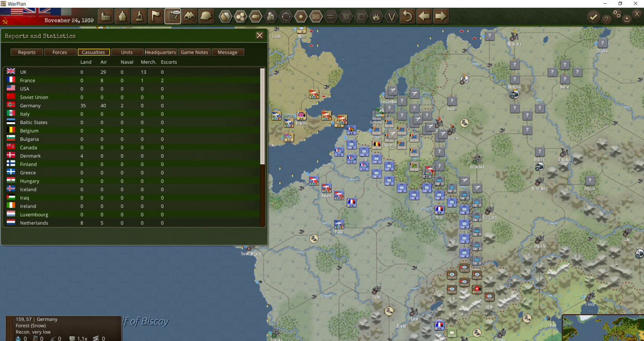Select the Netherlands casualties row
This screenshot has width=644, height=341.
[x=132, y=223]
